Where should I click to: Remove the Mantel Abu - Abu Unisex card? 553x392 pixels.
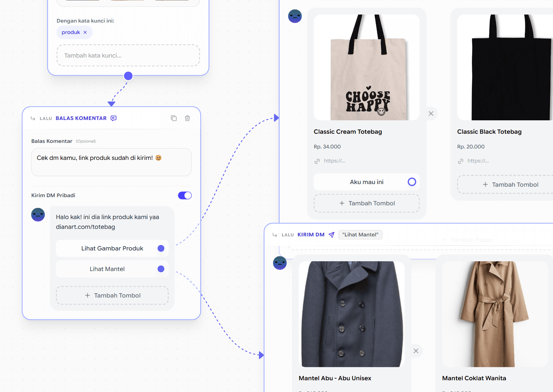(416, 351)
